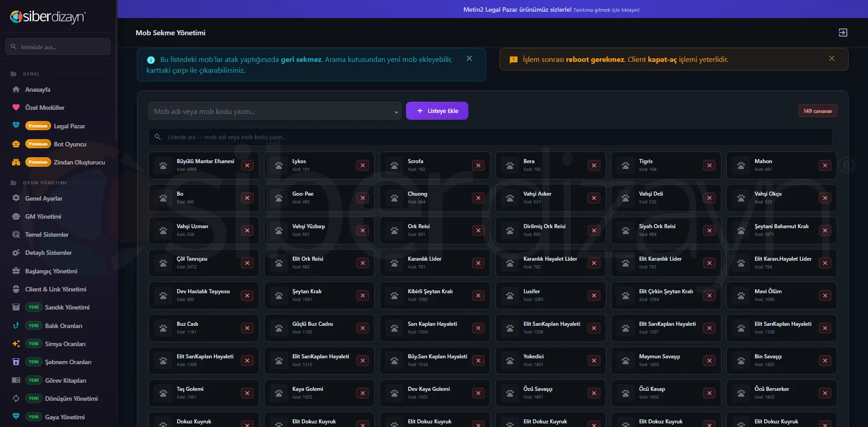Click the sidebar menu search field
The width and height of the screenshot is (868, 427).
58,47
